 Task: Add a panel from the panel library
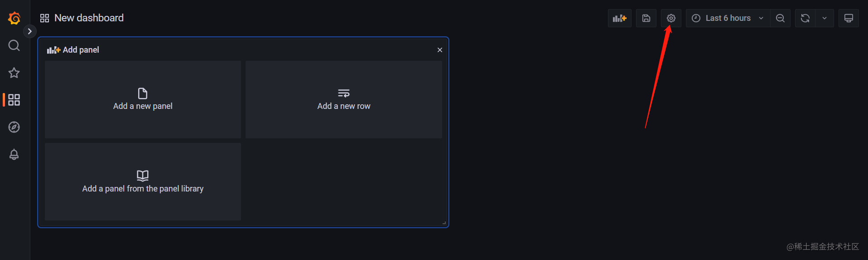pos(143,182)
